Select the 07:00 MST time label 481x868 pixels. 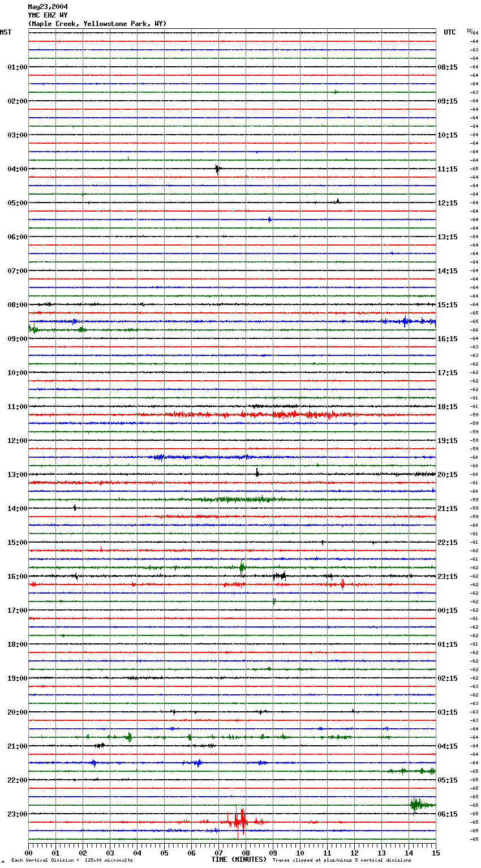tap(17, 271)
